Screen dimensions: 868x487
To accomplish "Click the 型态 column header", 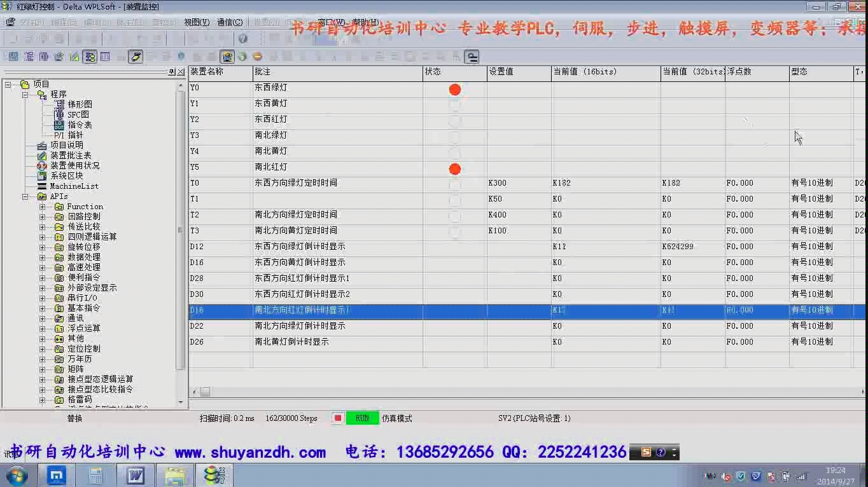I will [x=821, y=72].
